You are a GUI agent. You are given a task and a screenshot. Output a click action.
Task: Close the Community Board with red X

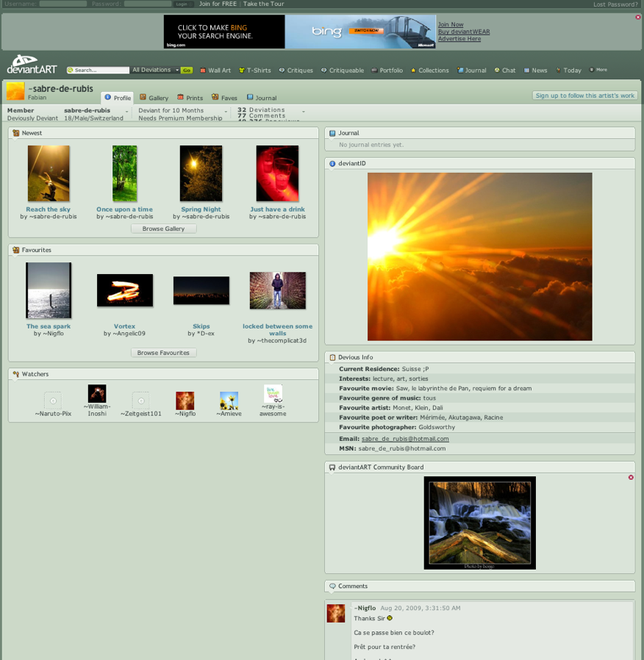(x=631, y=477)
